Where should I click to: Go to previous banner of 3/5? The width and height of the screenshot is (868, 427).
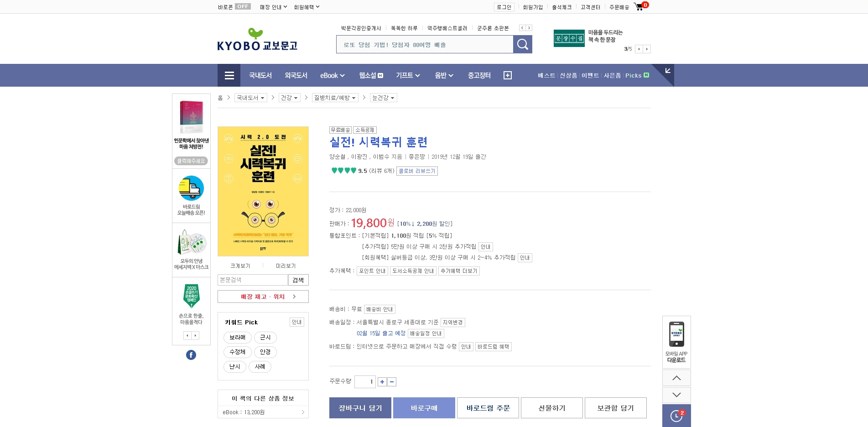pos(639,49)
